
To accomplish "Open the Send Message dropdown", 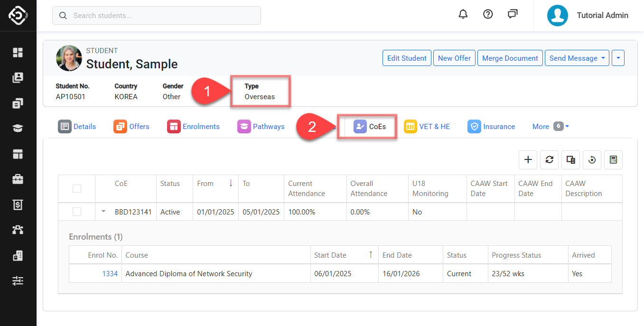I will click(577, 58).
